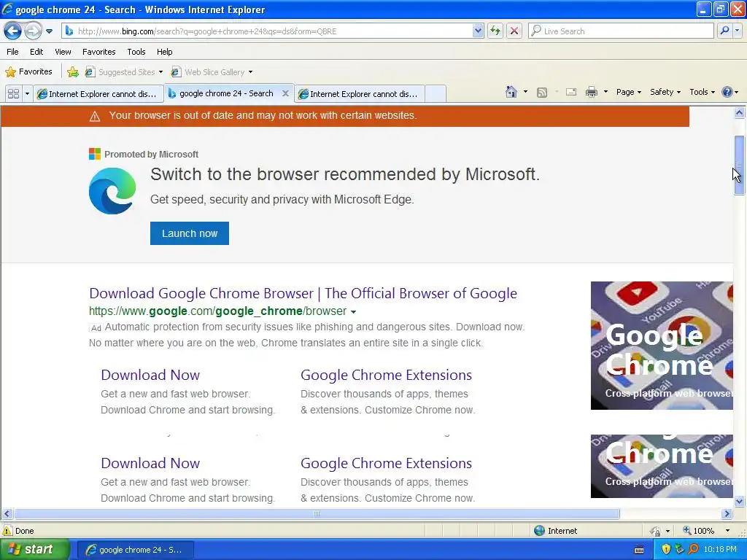747x560 pixels.
Task: Open the first Download Now link
Action: [x=150, y=375]
